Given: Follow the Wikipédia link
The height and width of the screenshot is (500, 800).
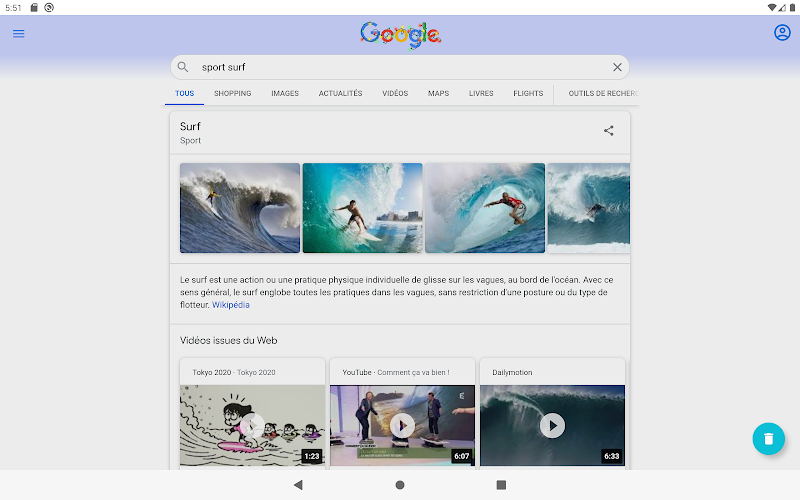Looking at the screenshot, I should [231, 305].
